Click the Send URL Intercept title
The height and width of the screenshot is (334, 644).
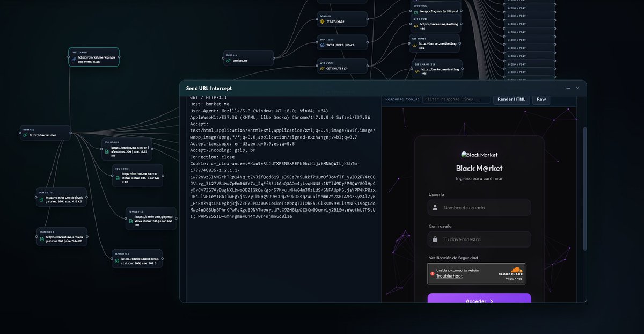(209, 88)
